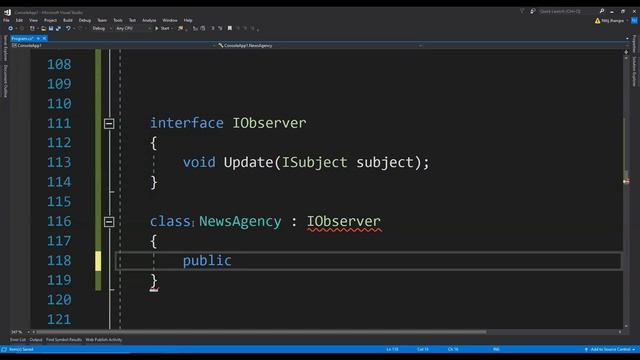Open the Any CPU platform dropdown
The height and width of the screenshot is (360, 640).
coord(133,29)
